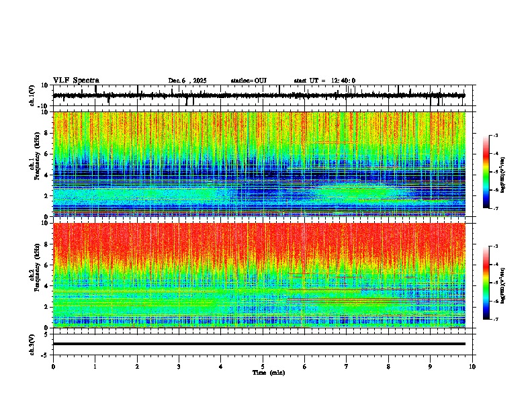This screenshot has height=411, width=532.
Task: Click the ch.2 color bar '-7' label
Action: click(495, 320)
